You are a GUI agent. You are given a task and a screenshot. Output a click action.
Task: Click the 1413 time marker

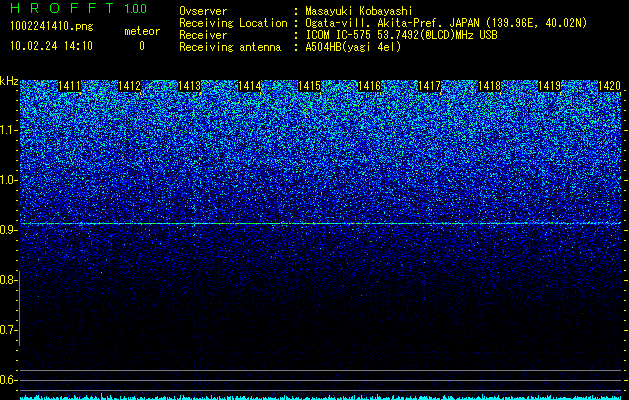tap(189, 86)
